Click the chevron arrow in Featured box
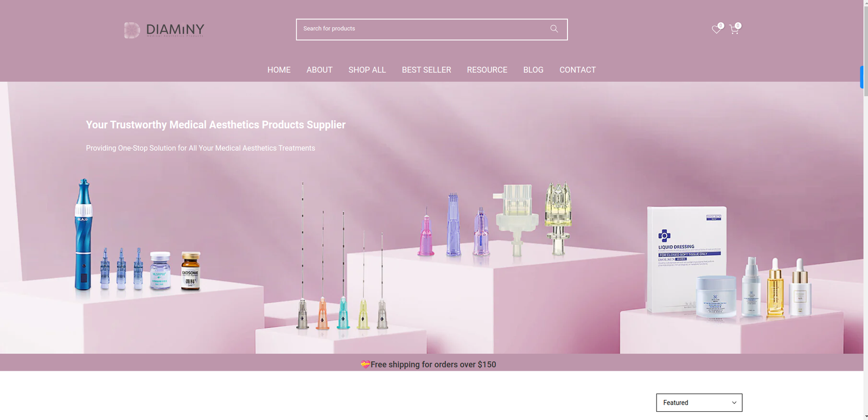The width and height of the screenshot is (868, 420). pyautogui.click(x=734, y=403)
